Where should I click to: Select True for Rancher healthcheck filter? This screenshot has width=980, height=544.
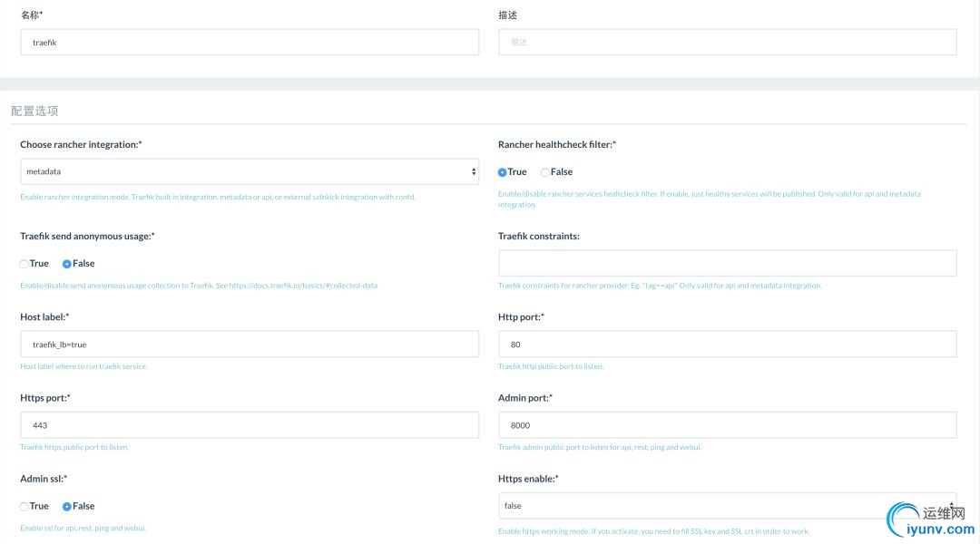pyautogui.click(x=502, y=172)
